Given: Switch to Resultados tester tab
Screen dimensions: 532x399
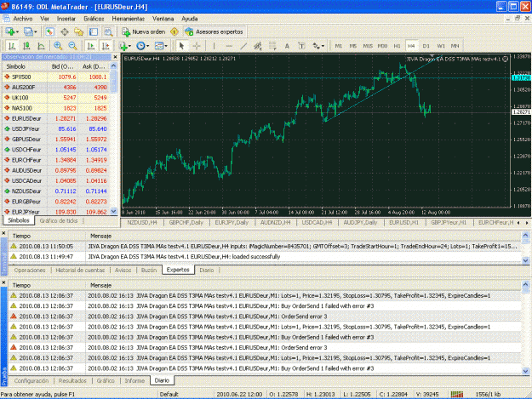Looking at the screenshot, I should coord(72,380).
